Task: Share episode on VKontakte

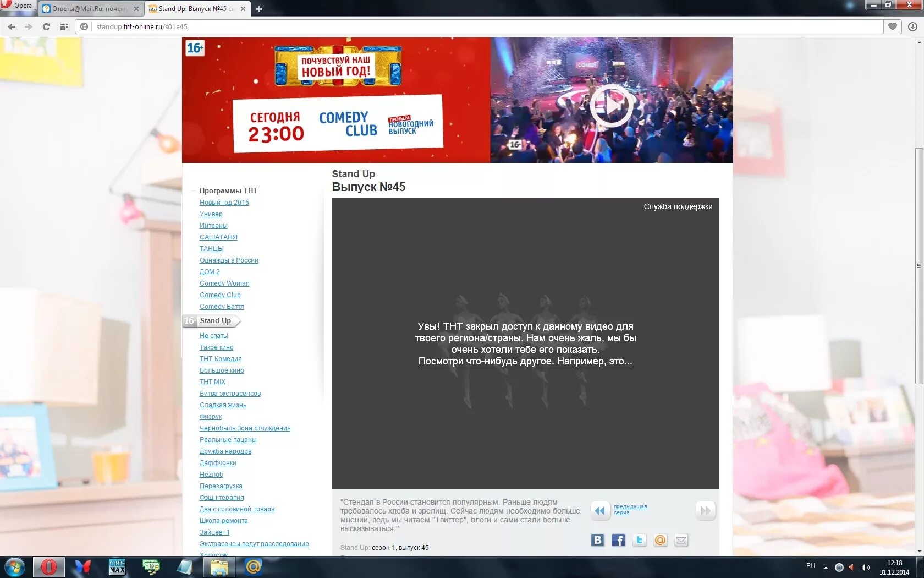Action: (597, 540)
